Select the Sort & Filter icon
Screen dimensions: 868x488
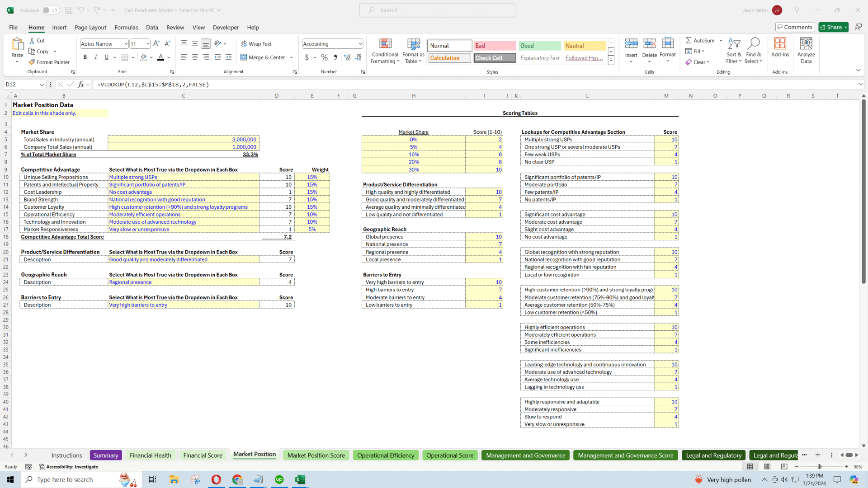coord(734,51)
